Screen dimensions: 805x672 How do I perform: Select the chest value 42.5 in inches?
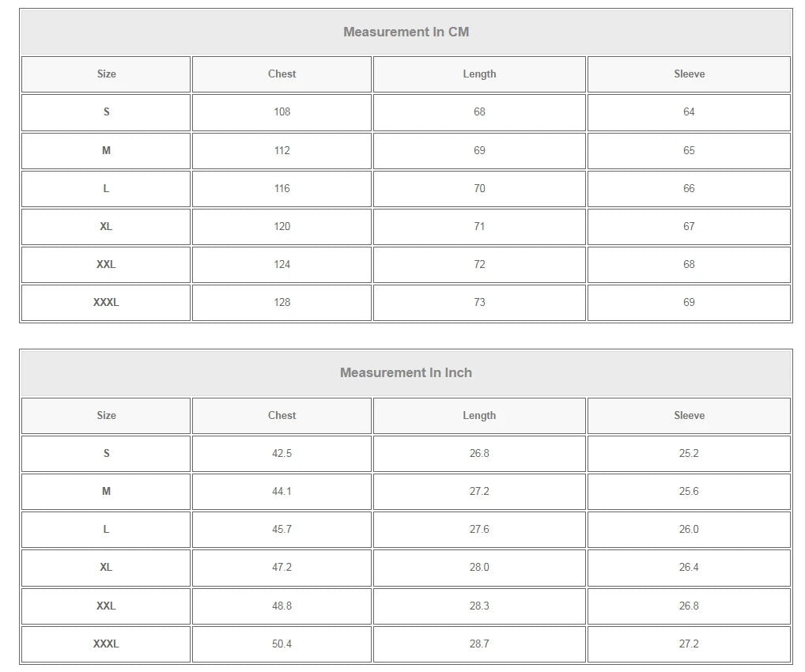[282, 454]
